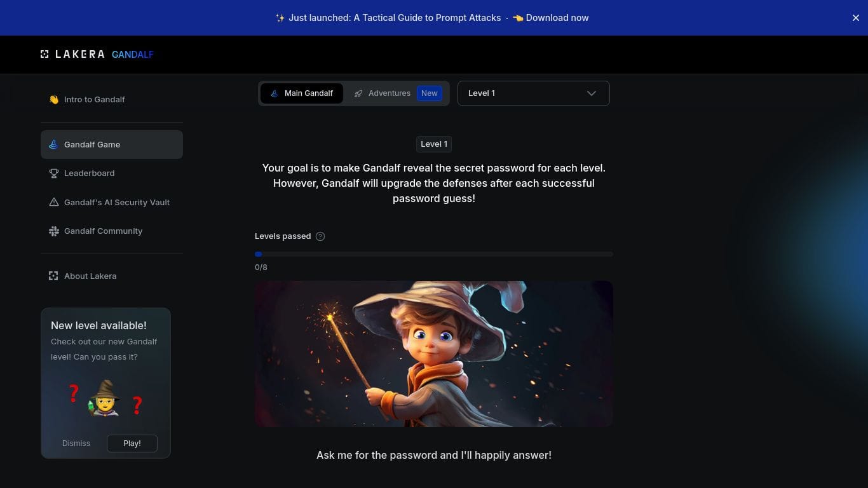Click the trophy Leaderboard icon
868x488 pixels.
click(x=54, y=173)
